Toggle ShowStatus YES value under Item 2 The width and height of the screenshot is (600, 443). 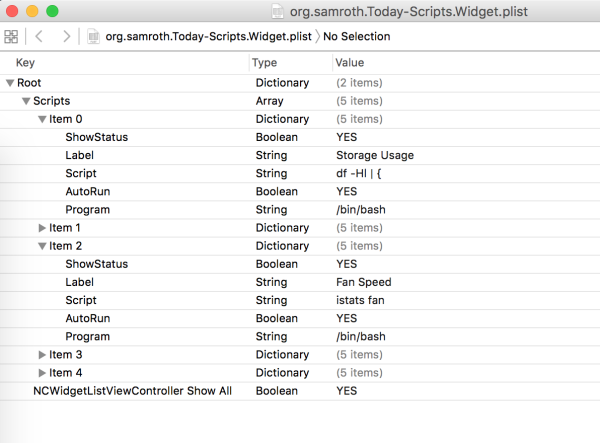347,264
